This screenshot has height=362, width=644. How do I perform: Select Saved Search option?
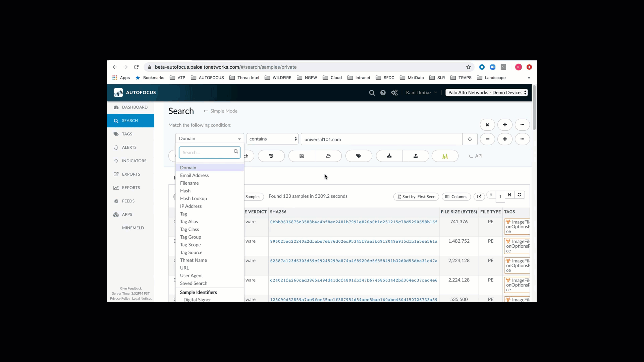(210, 283)
